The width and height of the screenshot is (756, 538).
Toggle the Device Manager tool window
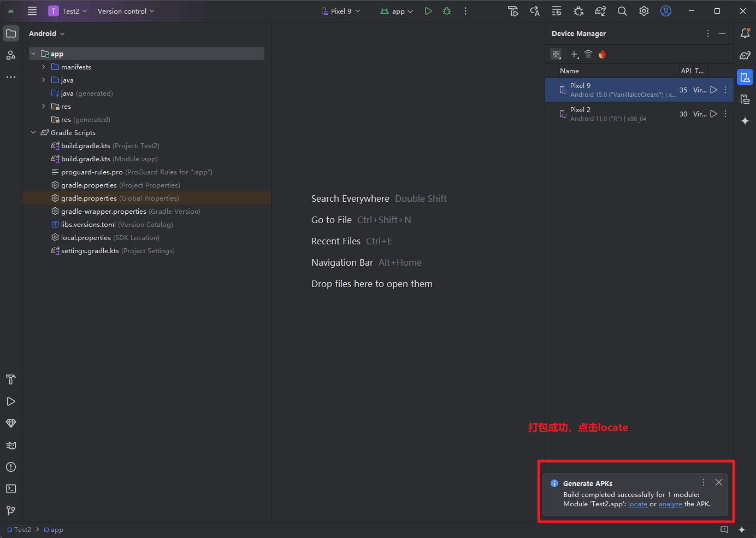coord(745,77)
